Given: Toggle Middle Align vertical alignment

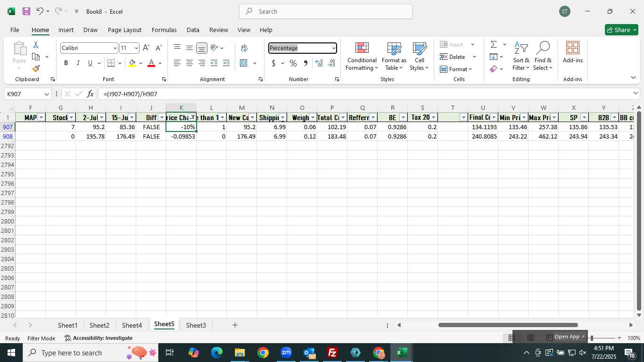Looking at the screenshot, I should tap(190, 48).
